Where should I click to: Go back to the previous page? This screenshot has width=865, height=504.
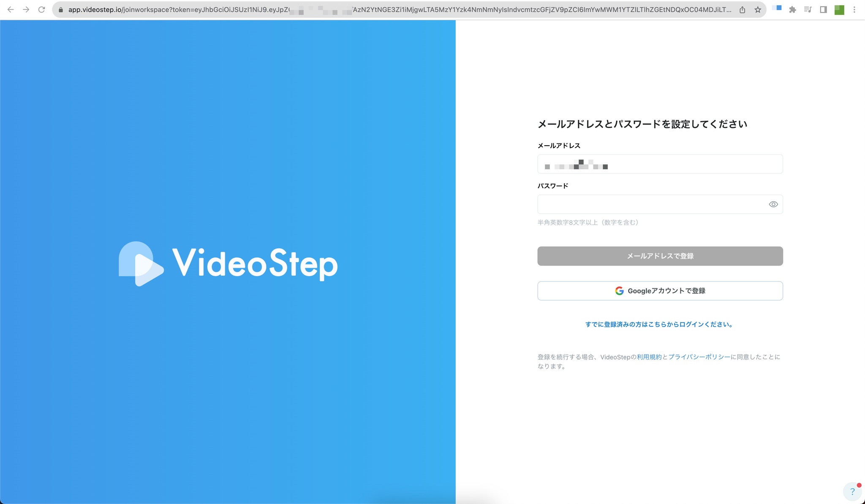[x=11, y=10]
